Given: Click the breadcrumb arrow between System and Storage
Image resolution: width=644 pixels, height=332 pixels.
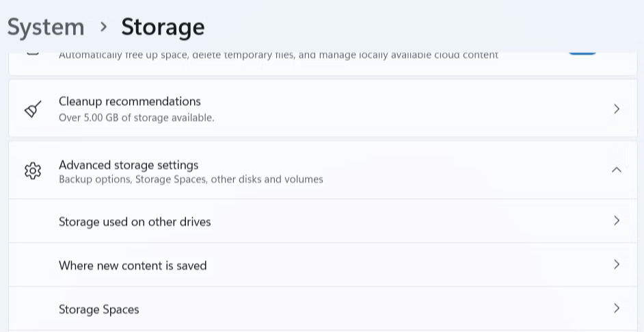Looking at the screenshot, I should tap(103, 27).
